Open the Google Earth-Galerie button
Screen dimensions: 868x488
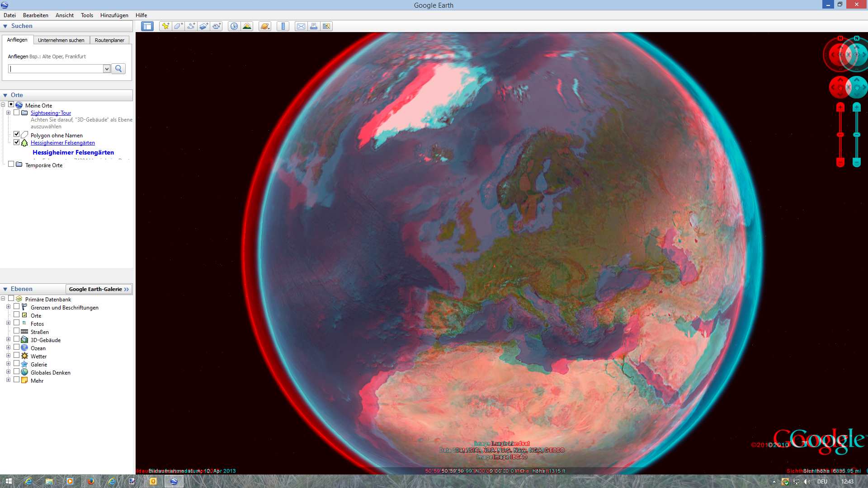[x=99, y=289]
